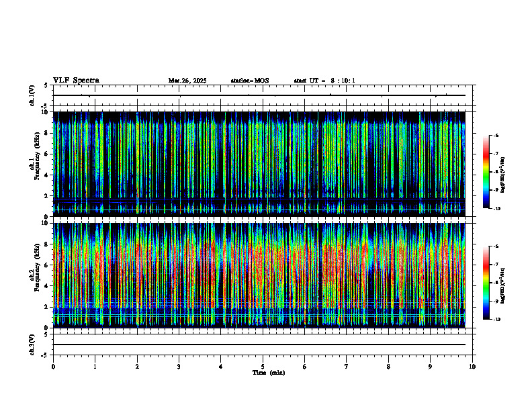This screenshot has height=411, width=532.
Task: Click the time axis tick label "10"
Action: pyautogui.click(x=472, y=367)
